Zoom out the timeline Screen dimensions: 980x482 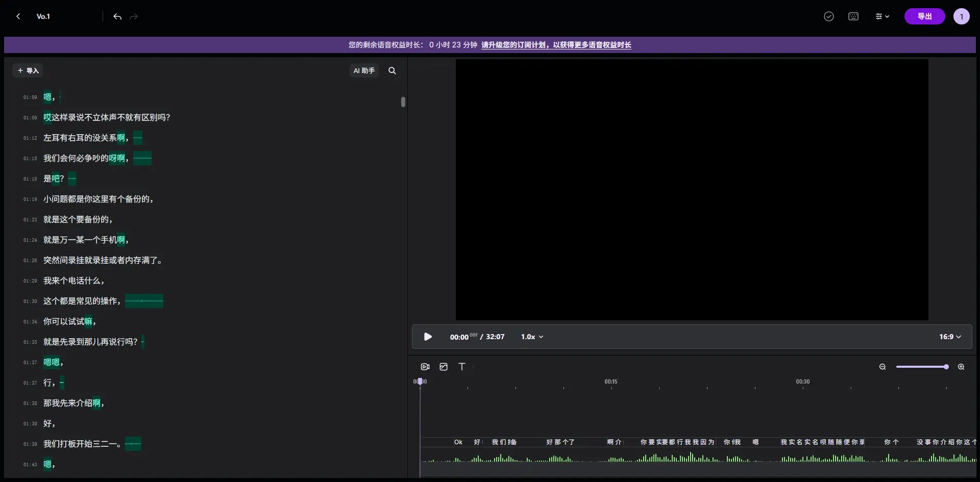pyautogui.click(x=883, y=367)
